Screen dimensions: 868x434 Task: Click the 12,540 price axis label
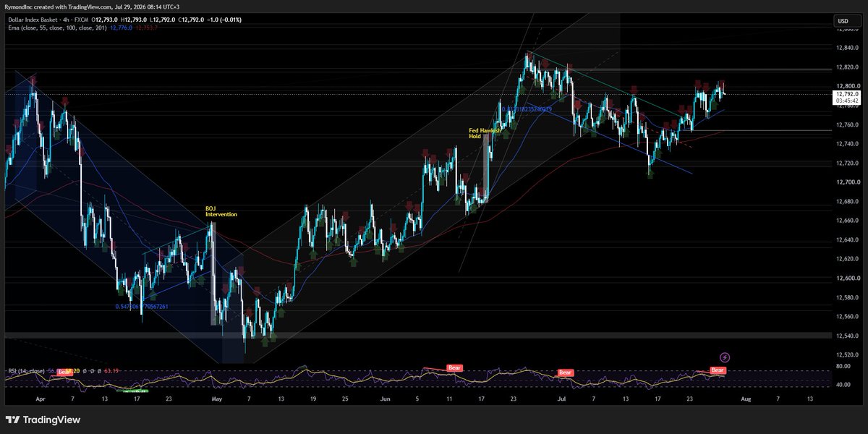[x=846, y=336]
